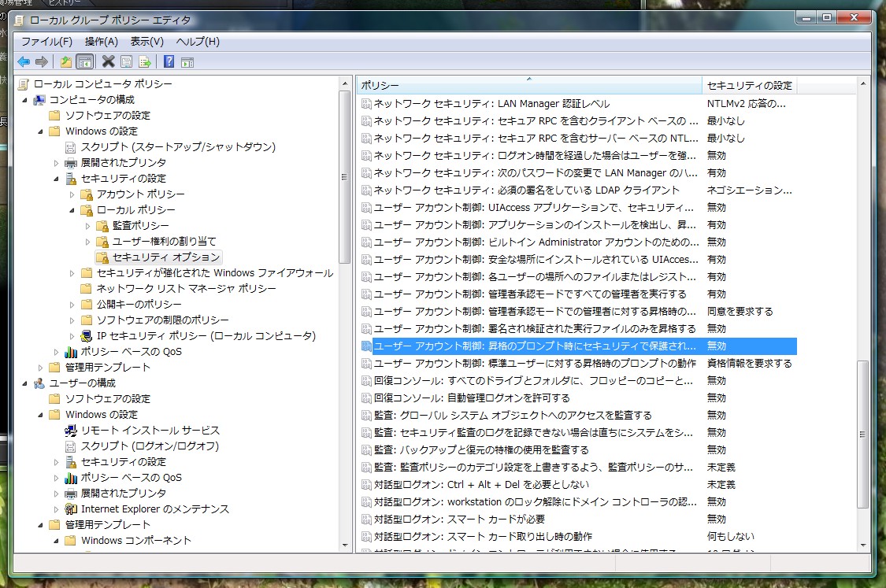Viewport: 886px width, 588px height.
Task: Click the blue Help question mark icon
Action: coord(169,61)
